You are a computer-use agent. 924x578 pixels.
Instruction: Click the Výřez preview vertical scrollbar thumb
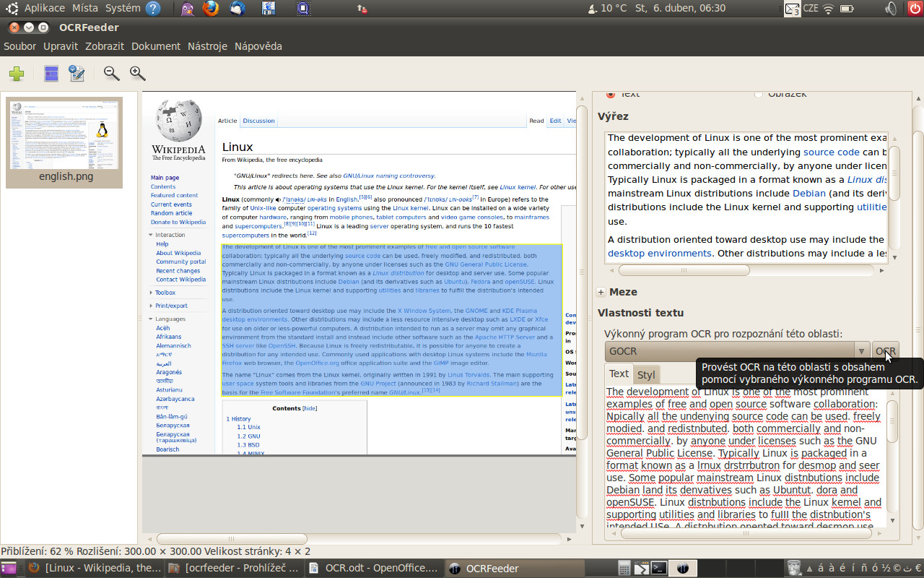tap(894, 173)
